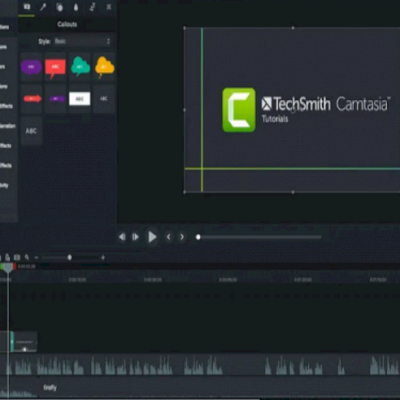The height and width of the screenshot is (400, 400).
Task: Click the split clip icon on timeline toolbar
Action: 17,257
